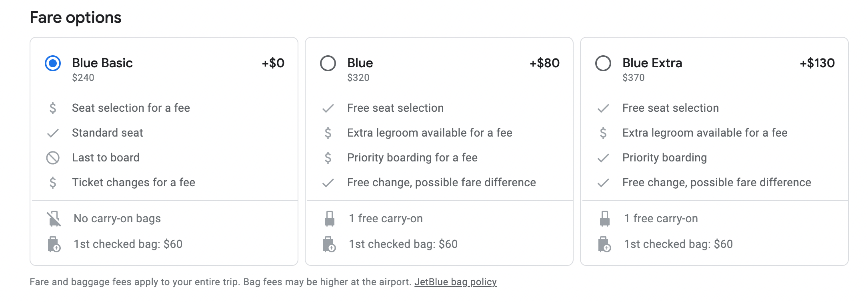868x302 pixels.
Task: Click the prohibited icon beside Last to board
Action: coord(53,158)
